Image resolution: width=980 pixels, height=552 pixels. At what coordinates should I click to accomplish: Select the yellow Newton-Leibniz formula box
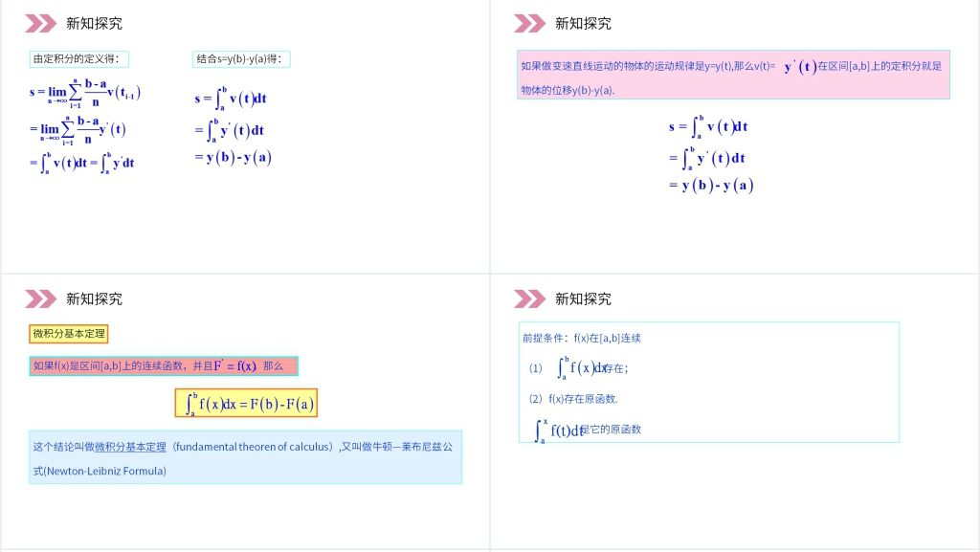[246, 404]
